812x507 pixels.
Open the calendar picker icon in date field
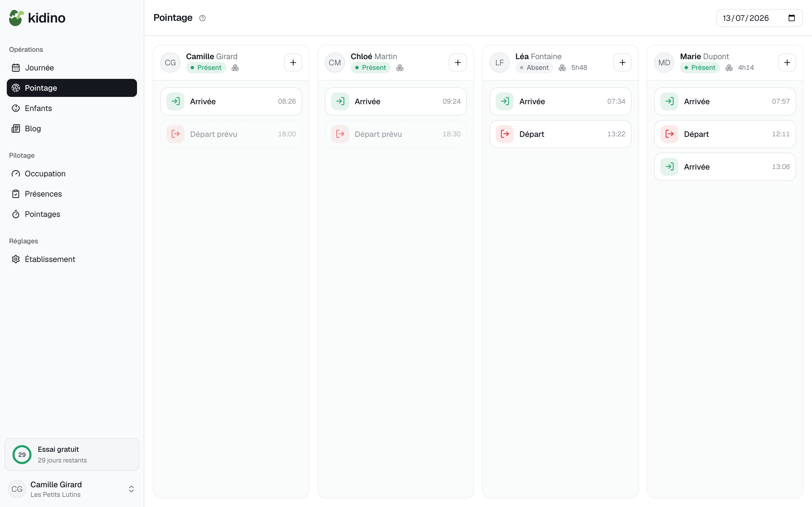(791, 18)
